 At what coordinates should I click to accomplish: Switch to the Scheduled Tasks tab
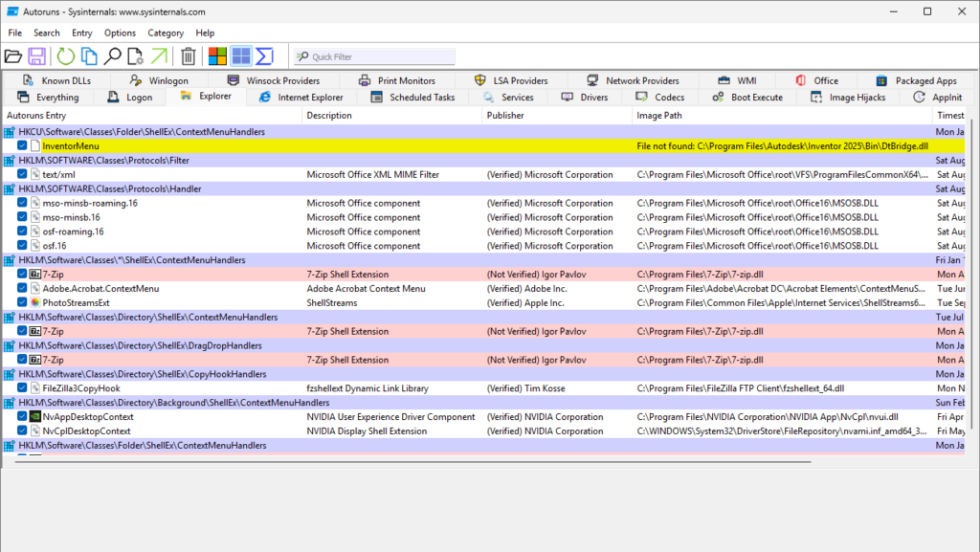(x=413, y=98)
